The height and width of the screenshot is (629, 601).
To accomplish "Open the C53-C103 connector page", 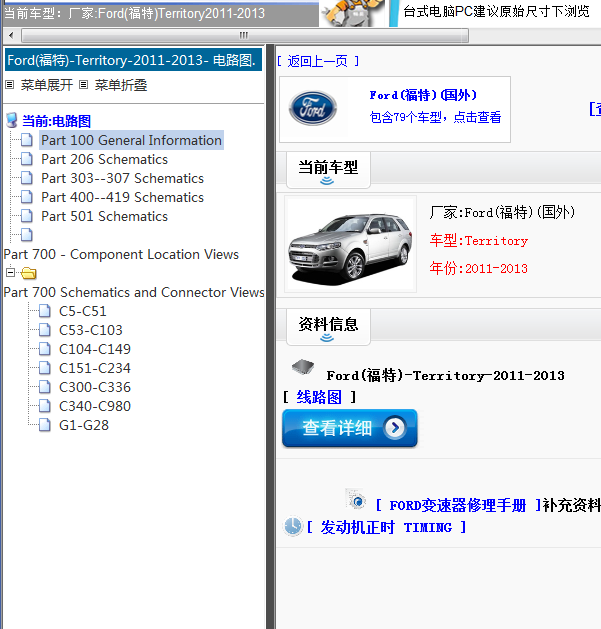I will click(x=91, y=330).
